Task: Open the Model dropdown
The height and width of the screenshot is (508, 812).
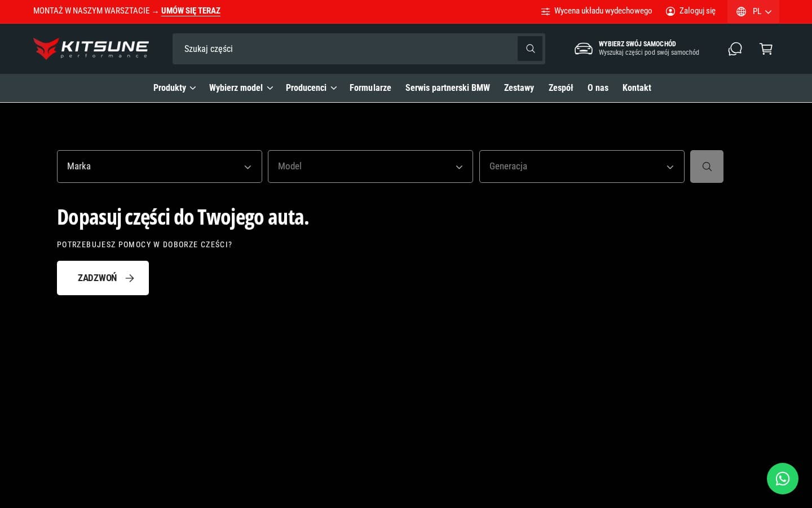Action: (x=370, y=167)
